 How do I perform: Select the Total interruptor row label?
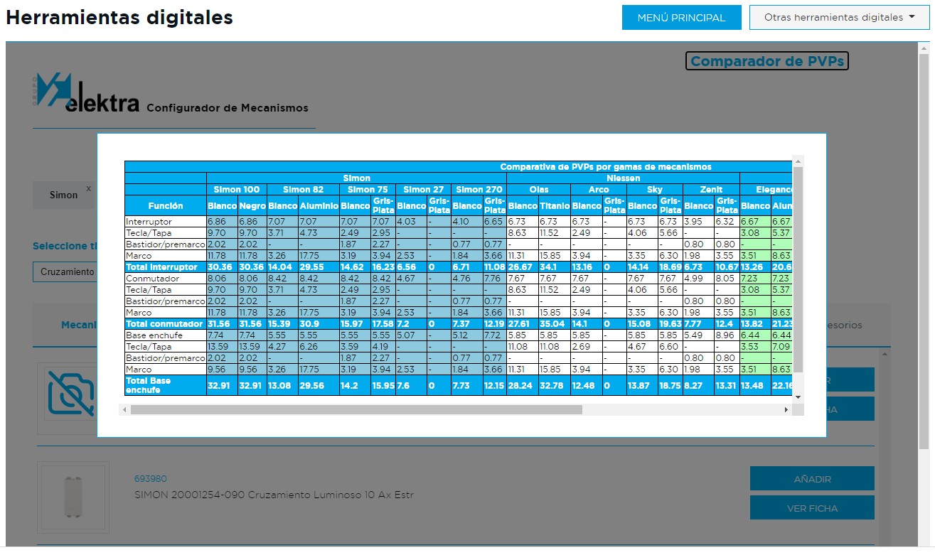[x=166, y=267]
